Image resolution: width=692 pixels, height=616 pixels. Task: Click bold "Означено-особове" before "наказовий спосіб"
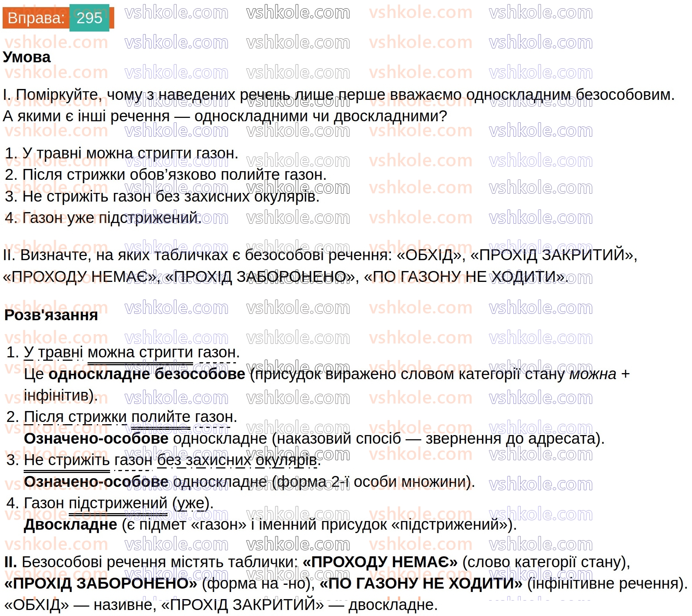pyautogui.click(x=96, y=438)
